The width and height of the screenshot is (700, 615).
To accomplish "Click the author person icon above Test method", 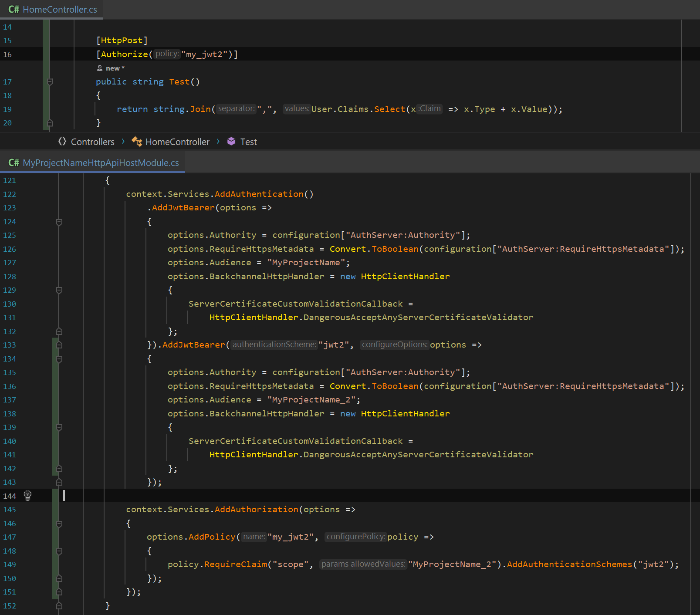I will (x=100, y=68).
